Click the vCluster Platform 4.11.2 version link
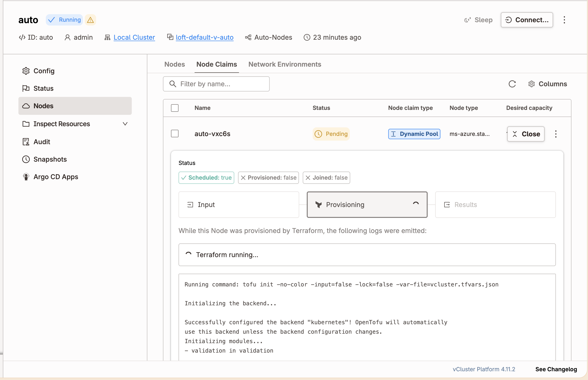Screen dimensions: 588x380 (x=484, y=369)
